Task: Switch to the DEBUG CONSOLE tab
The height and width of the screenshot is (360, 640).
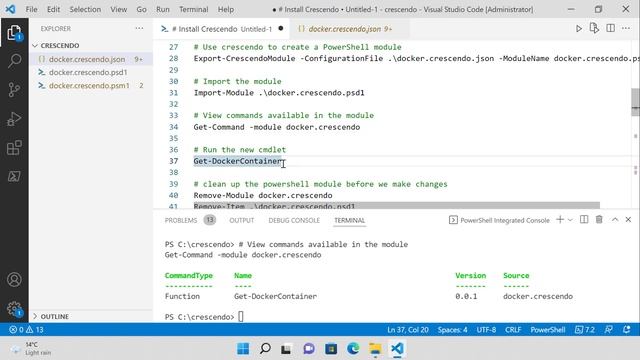Action: click(x=294, y=220)
